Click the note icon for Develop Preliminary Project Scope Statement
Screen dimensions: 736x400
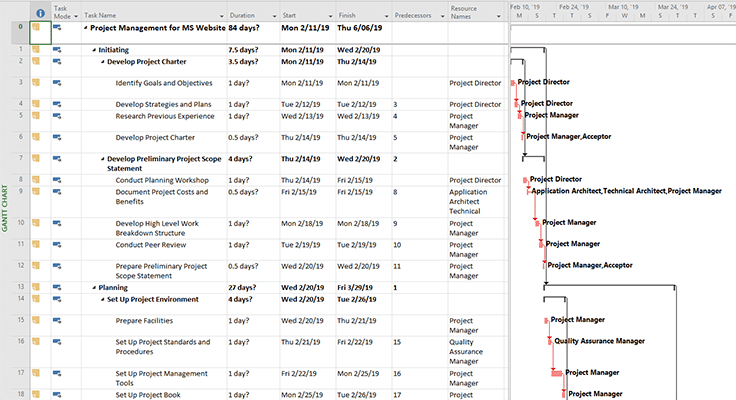point(36,158)
